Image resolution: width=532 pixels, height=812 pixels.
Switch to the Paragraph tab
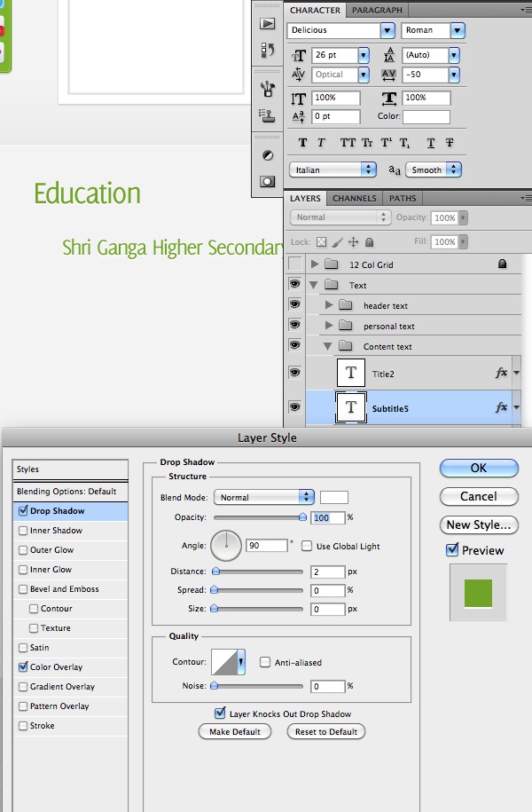(377, 10)
